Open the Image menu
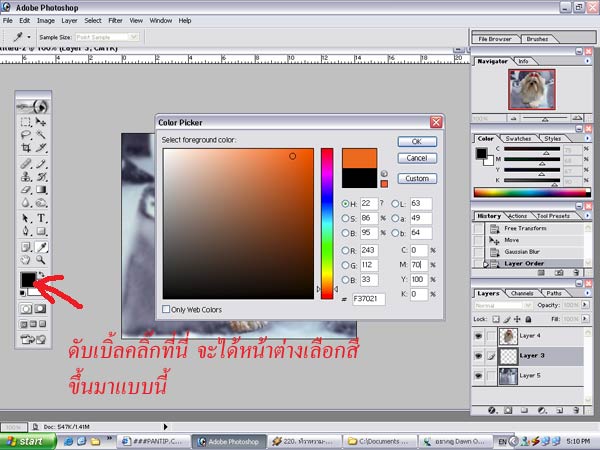 coord(46,21)
